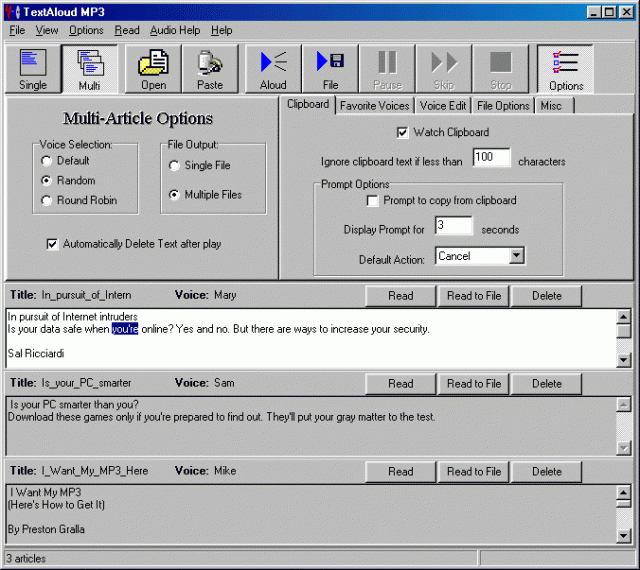640x570 pixels.
Task: Switch to the Clipboard tab
Action: (x=308, y=105)
